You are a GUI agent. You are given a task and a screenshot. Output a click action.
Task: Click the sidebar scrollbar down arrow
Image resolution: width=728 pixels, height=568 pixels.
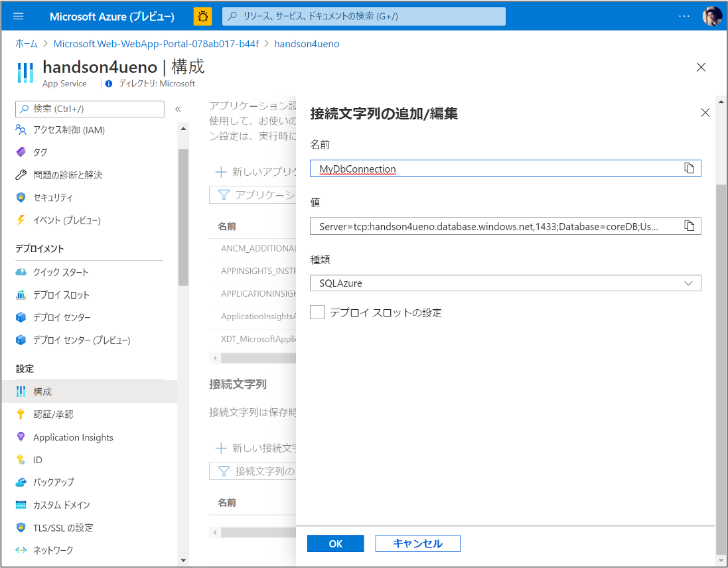click(183, 561)
